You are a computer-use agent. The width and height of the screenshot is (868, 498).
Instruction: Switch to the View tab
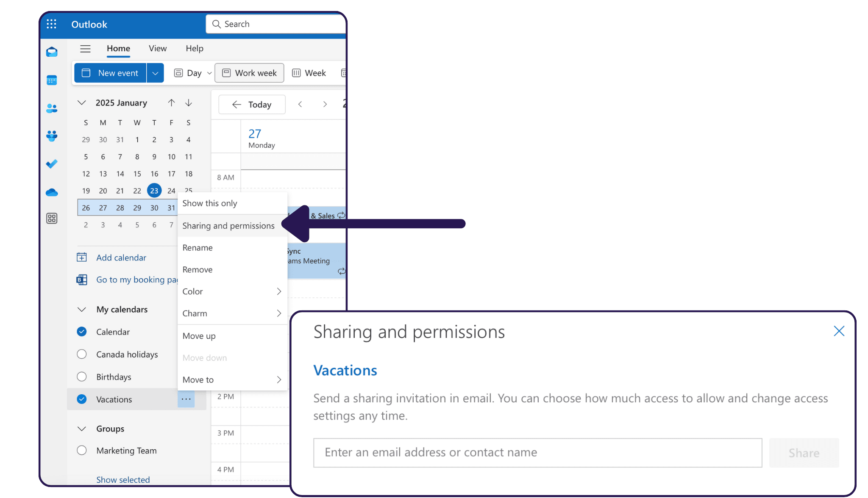[x=158, y=49]
